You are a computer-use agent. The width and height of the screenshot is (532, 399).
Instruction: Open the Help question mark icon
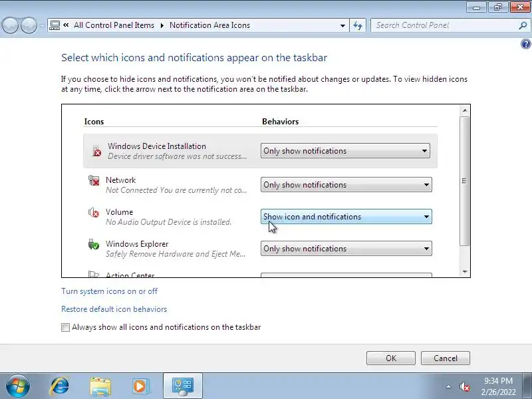coord(525,44)
